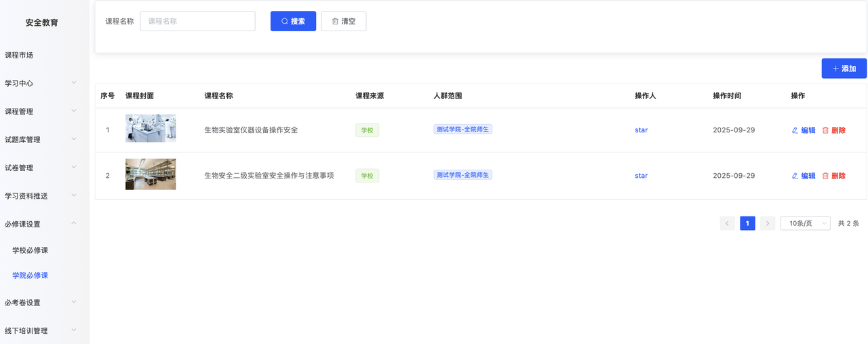
Task: Click the star operator link in first row
Action: [641, 130]
